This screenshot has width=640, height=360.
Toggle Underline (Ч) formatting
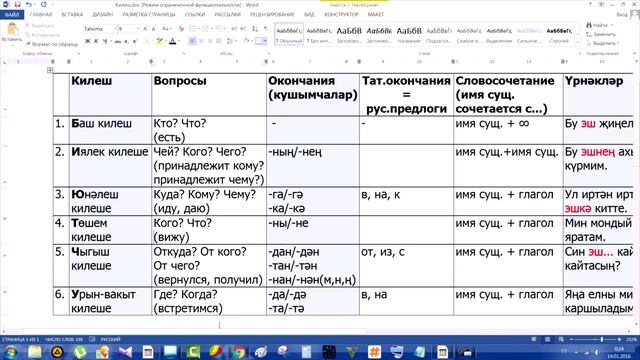[105, 41]
